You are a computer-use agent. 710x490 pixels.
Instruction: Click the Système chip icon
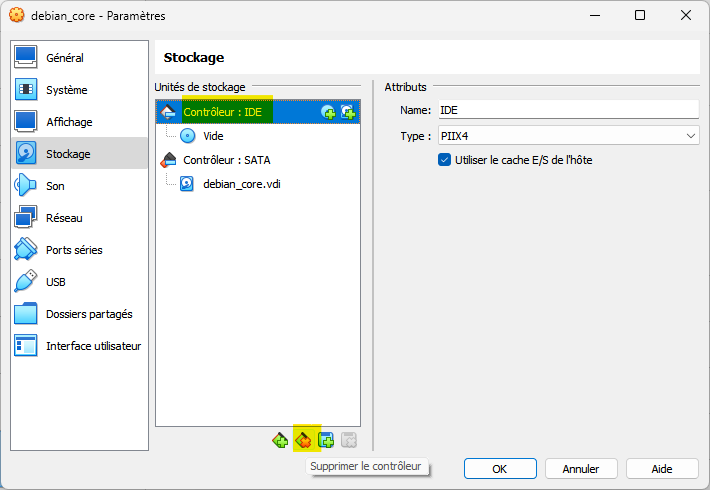pyautogui.click(x=26, y=89)
